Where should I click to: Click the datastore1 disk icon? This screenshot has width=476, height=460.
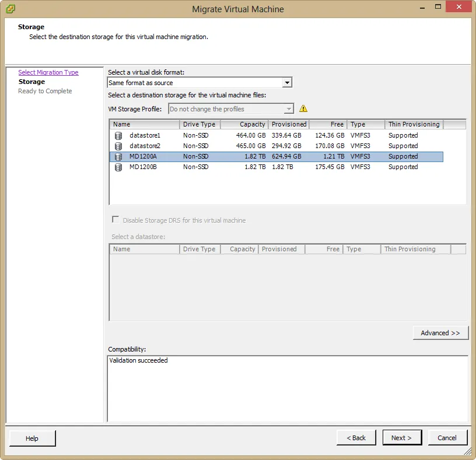(118, 135)
